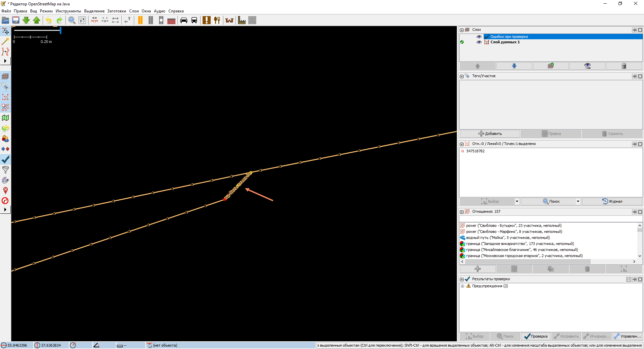Collapse the Слои panel
The height and width of the screenshot is (349, 644).
pos(462,30)
